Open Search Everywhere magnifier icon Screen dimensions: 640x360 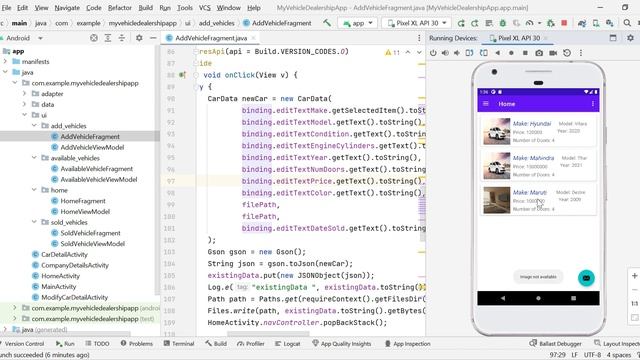627,23
